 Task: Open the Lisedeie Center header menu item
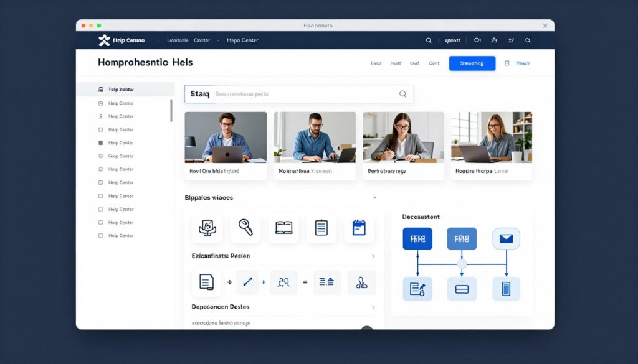pos(188,40)
